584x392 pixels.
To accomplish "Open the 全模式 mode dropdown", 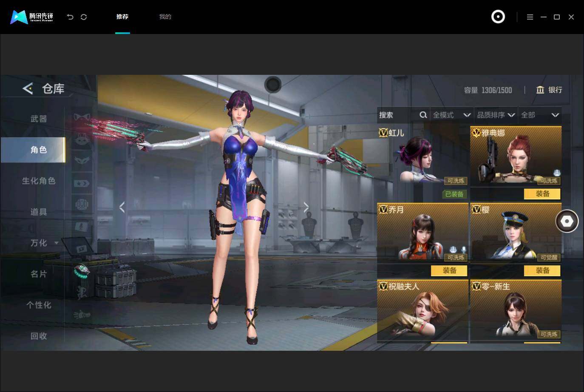I will coord(452,115).
